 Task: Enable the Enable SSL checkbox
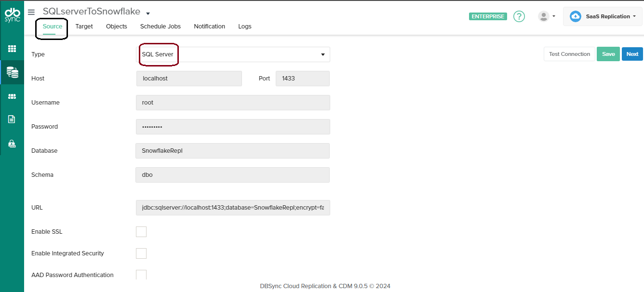coord(141,232)
